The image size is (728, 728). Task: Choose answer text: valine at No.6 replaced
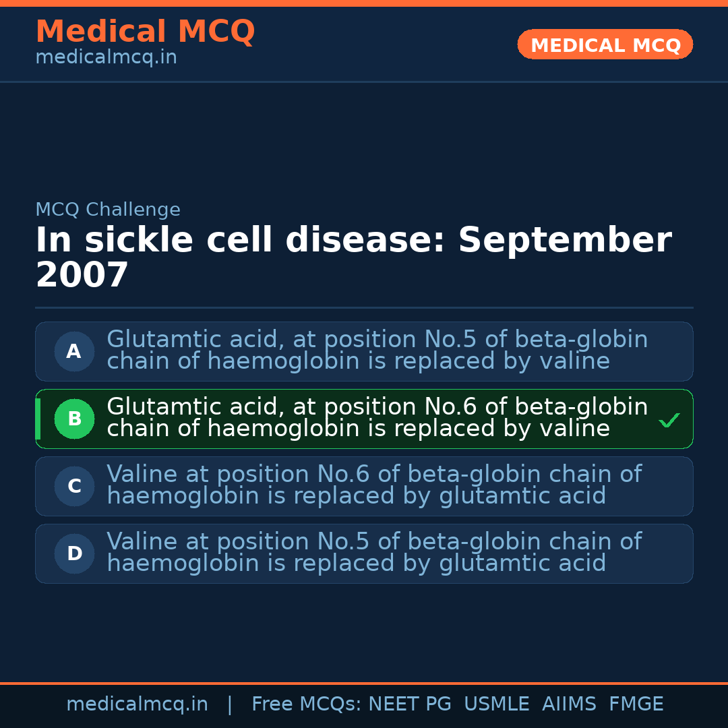pyautogui.click(x=373, y=485)
